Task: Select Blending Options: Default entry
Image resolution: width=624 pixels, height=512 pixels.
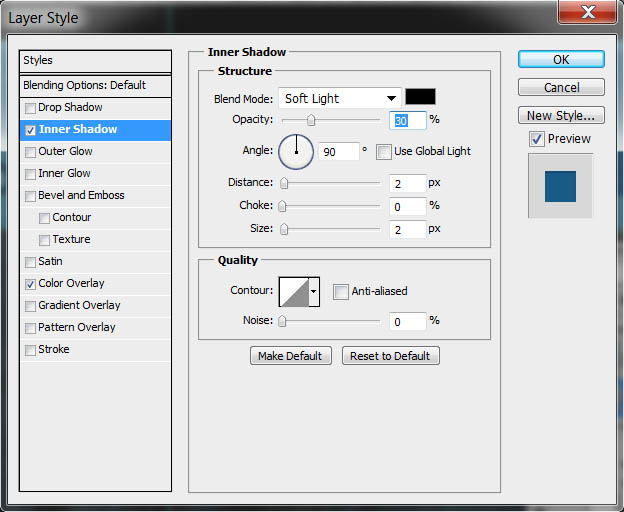Action: click(96, 86)
